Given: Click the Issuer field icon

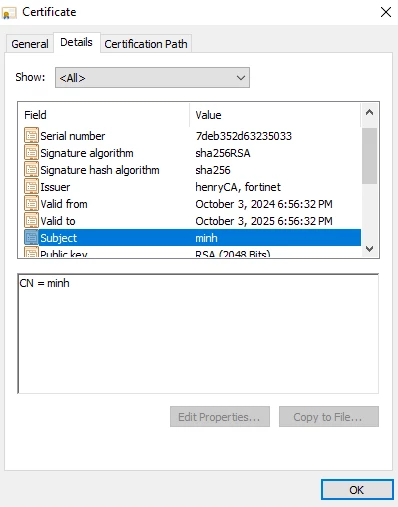Looking at the screenshot, I should [31, 187].
